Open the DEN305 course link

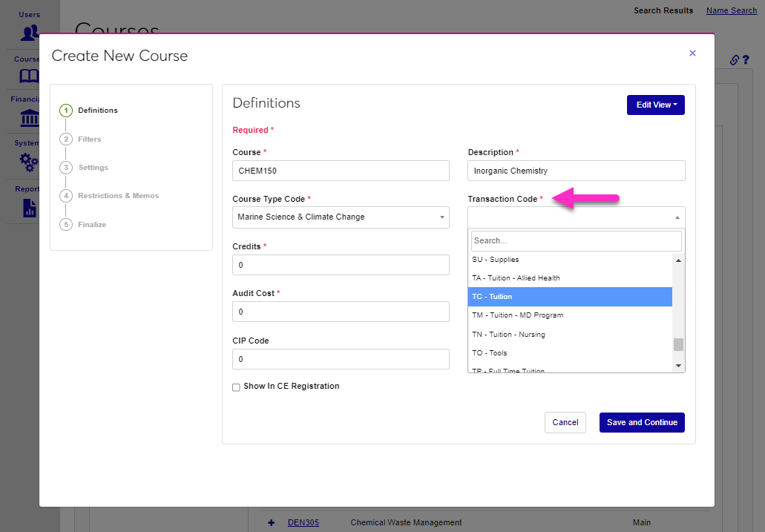coord(302,522)
